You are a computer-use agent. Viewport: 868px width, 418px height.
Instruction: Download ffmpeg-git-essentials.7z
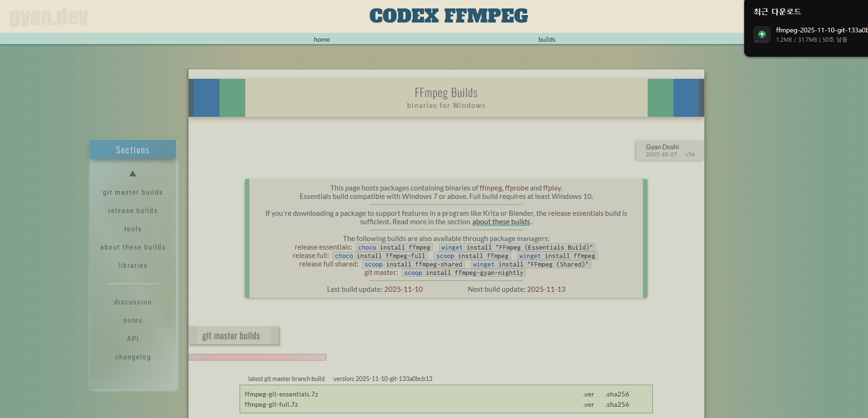pyautogui.click(x=281, y=394)
